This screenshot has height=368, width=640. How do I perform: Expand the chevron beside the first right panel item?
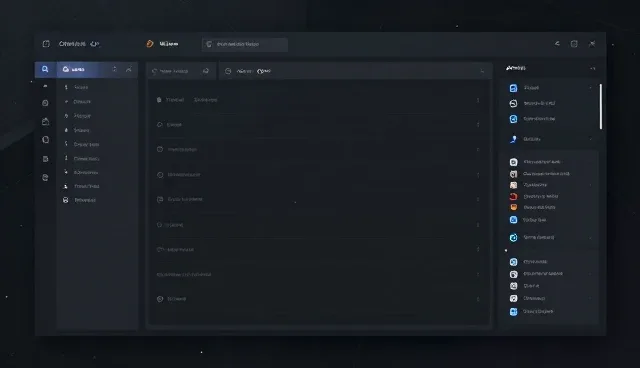coord(590,88)
